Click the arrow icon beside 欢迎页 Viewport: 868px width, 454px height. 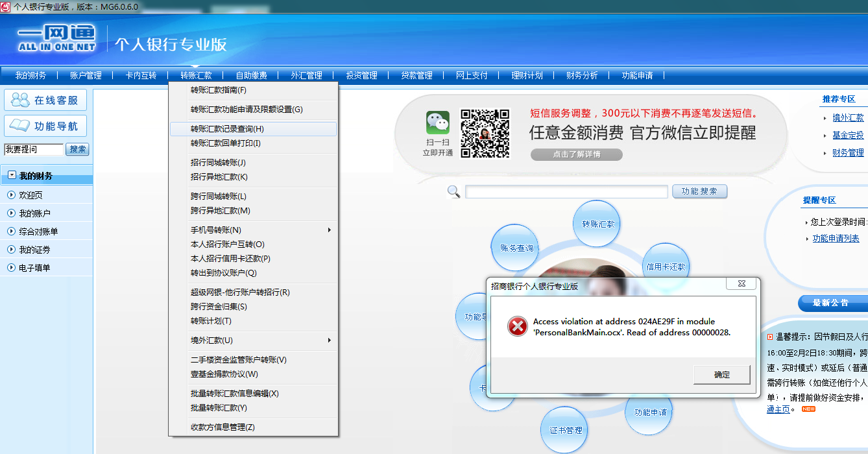(11, 195)
